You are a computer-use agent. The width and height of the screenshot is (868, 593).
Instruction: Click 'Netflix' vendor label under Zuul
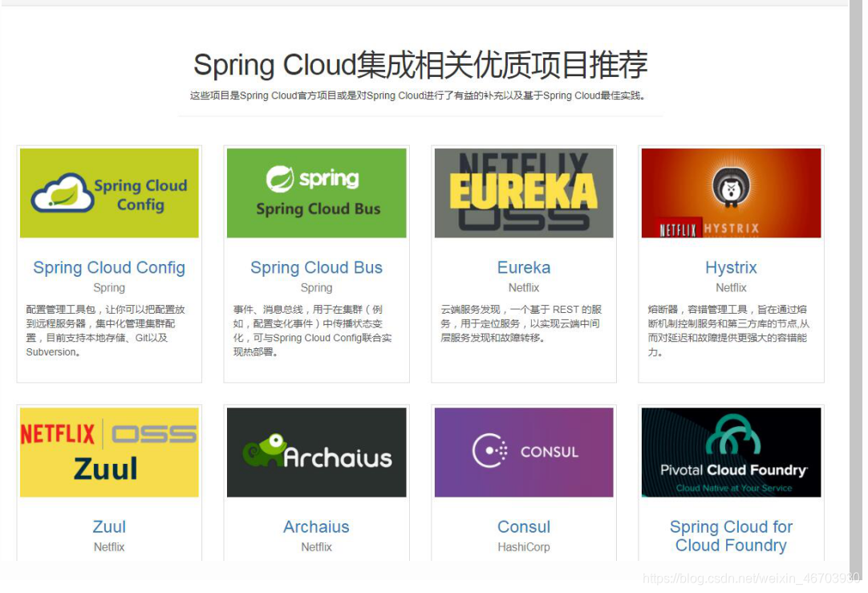(109, 547)
